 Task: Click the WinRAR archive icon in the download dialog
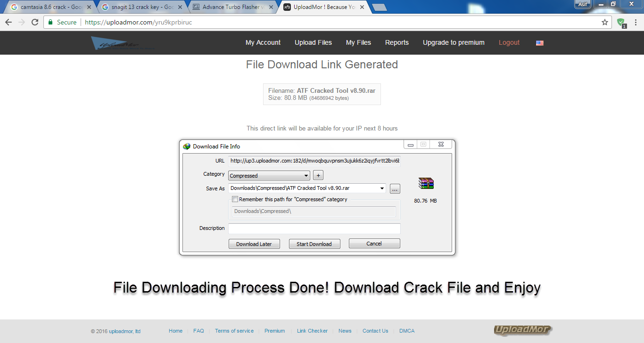click(x=426, y=183)
